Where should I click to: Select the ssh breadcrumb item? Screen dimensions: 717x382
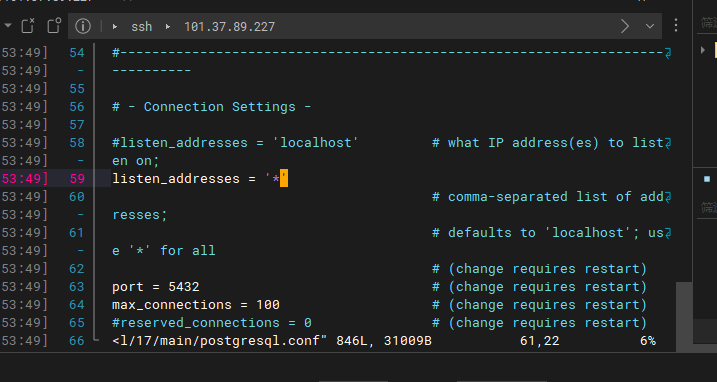pyautogui.click(x=142, y=27)
